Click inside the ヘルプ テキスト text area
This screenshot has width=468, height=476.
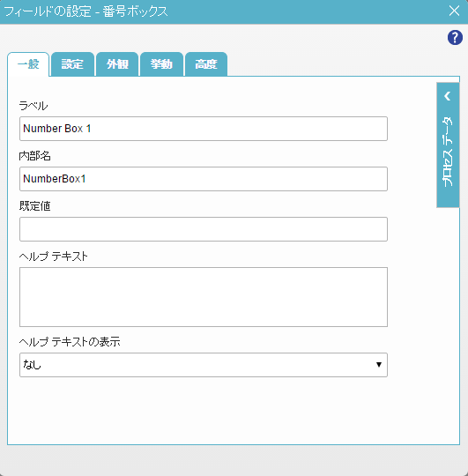pyautogui.click(x=204, y=297)
